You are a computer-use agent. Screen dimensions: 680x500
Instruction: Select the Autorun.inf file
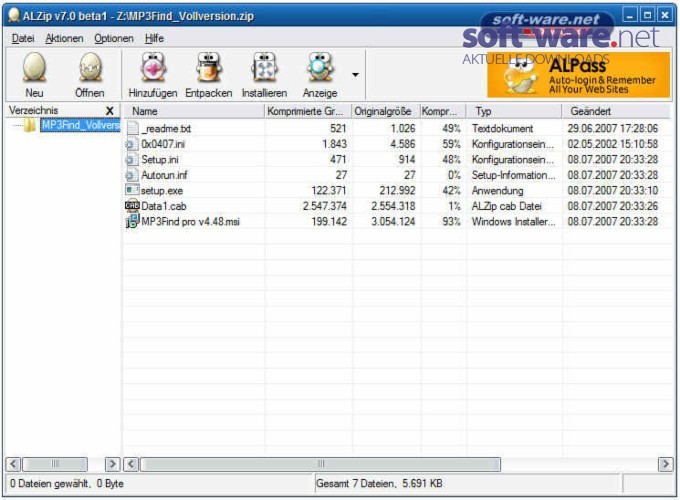[164, 175]
